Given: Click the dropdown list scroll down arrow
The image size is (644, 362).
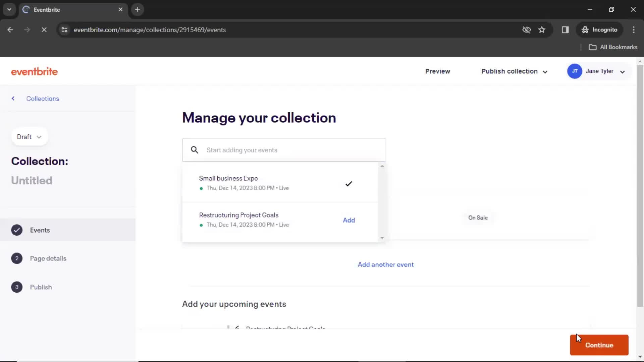Looking at the screenshot, I should [382, 238].
